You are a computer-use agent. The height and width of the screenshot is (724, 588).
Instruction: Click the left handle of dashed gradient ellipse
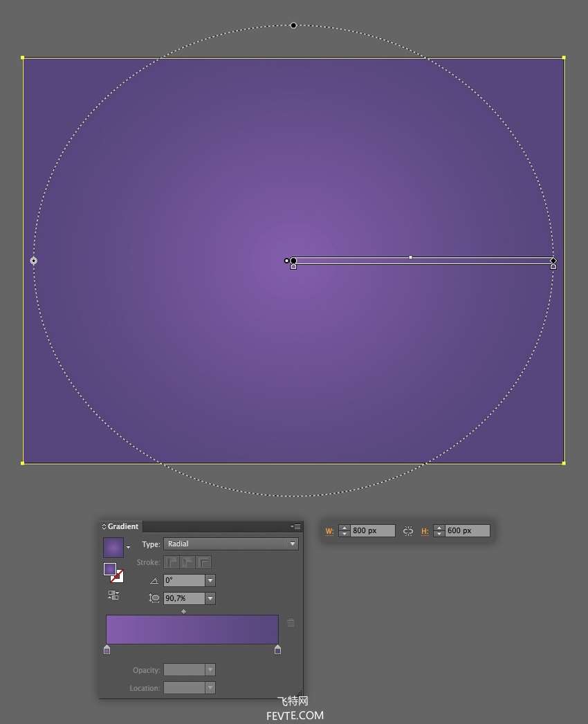(x=34, y=261)
